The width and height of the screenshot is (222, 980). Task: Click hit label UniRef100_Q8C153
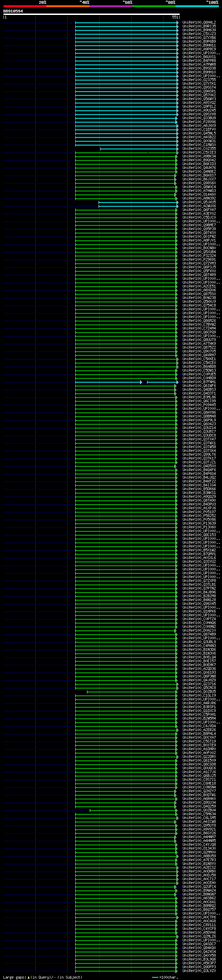tap(199, 535)
